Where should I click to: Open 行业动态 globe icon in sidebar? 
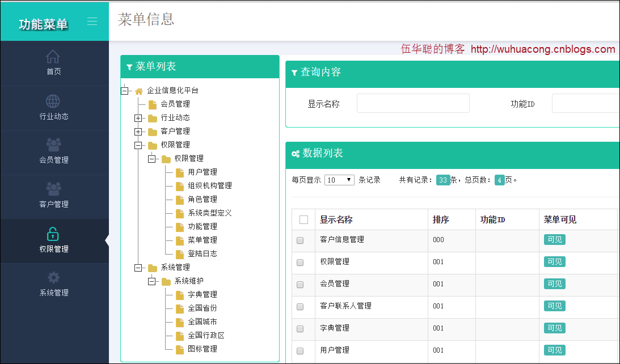coord(53,101)
